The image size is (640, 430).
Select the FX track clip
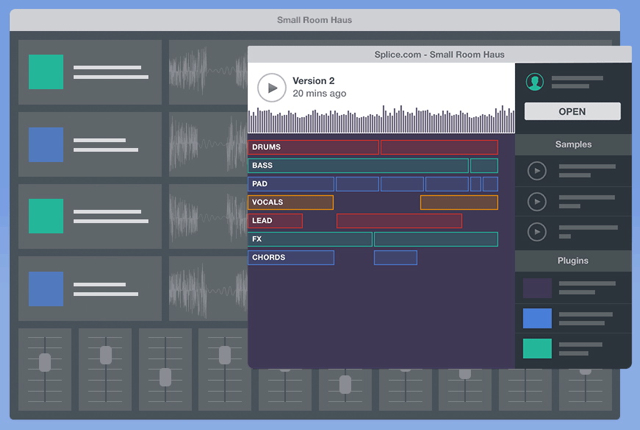coord(310,239)
